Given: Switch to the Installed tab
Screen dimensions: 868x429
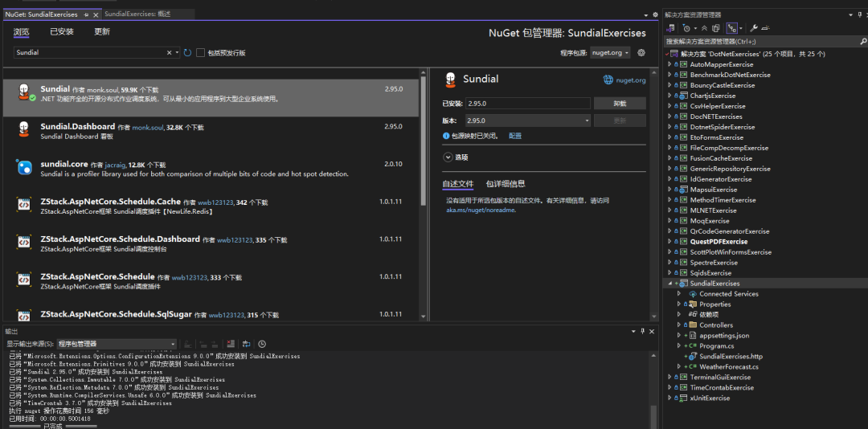Looking at the screenshot, I should pyautogui.click(x=61, y=31).
